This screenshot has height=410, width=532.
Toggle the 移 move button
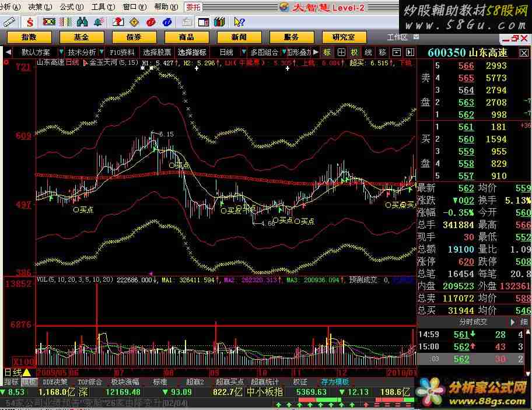pos(383,52)
